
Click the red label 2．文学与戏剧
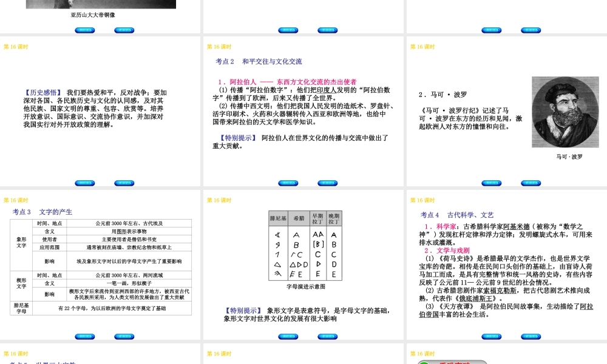point(446,251)
